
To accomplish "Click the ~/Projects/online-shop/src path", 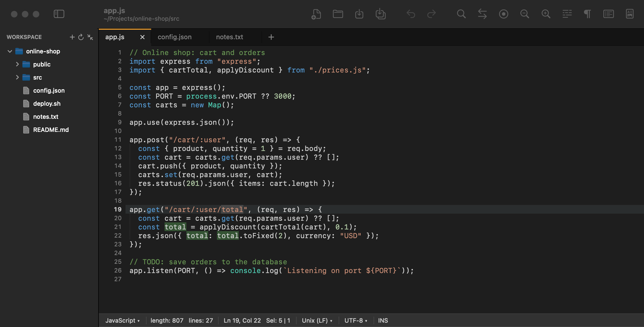I will click(141, 19).
